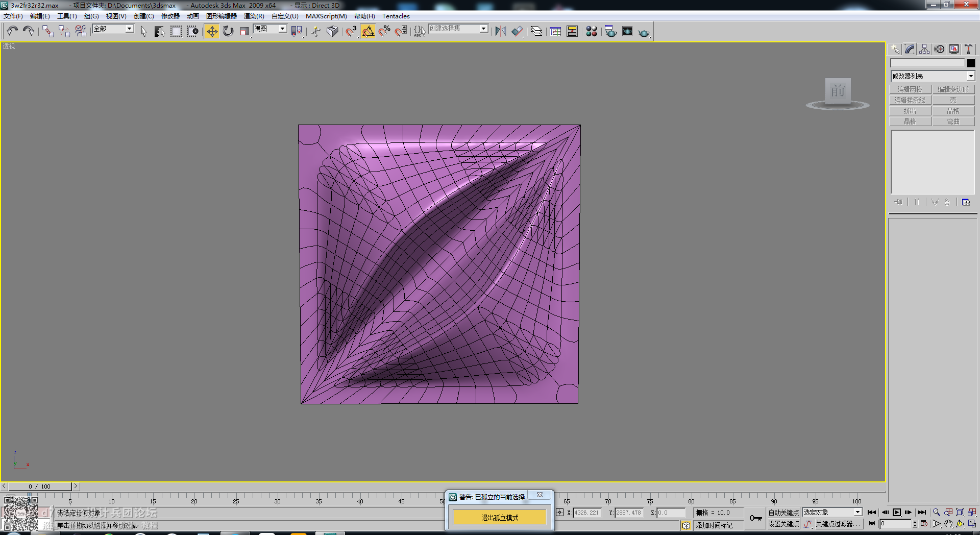Activate Select and Move tool
Image resolution: width=980 pixels, height=535 pixels.
(x=212, y=31)
